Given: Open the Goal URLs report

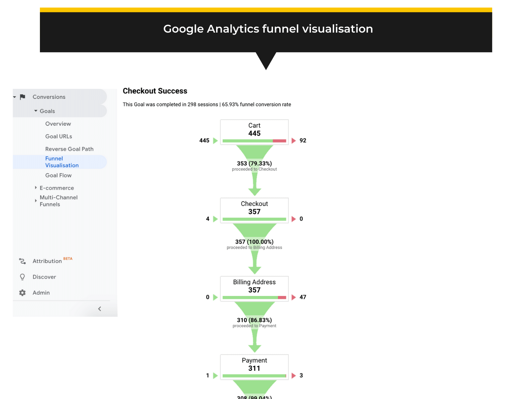Looking at the screenshot, I should 59,136.
